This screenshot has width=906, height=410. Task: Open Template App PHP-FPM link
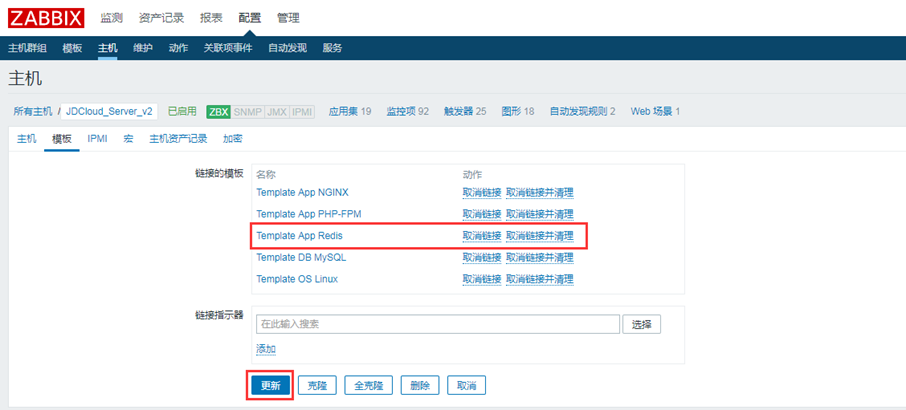coord(309,214)
